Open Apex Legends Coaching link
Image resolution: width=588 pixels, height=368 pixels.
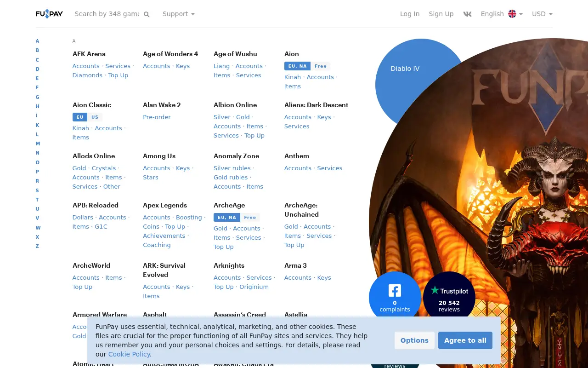coord(157,245)
